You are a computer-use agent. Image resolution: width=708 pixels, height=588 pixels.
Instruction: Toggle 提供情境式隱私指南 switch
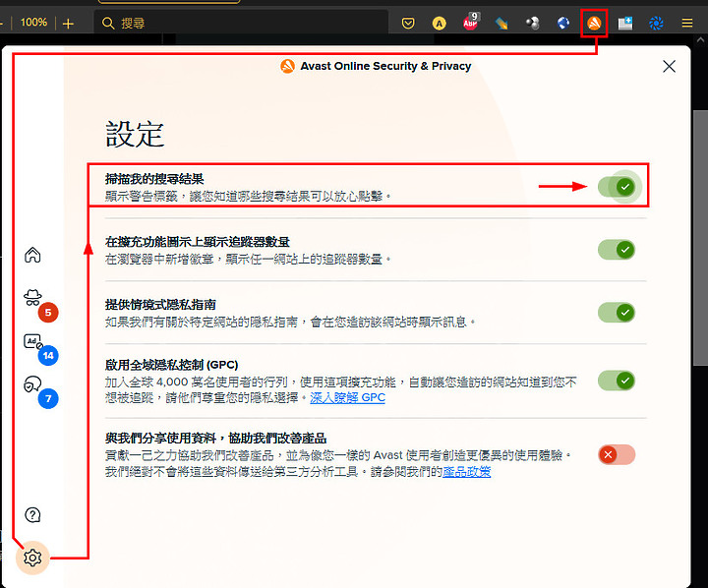click(617, 313)
